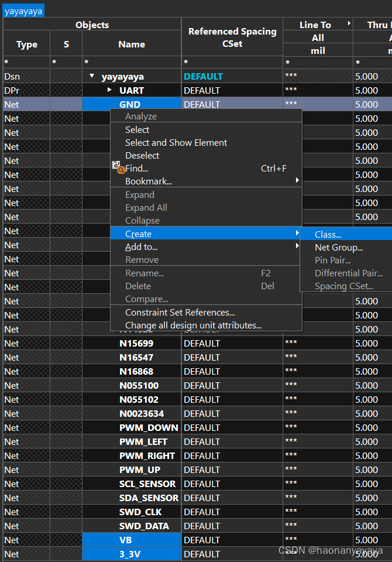
Task: Select Net Group... from Create submenu
Action: pos(346,247)
